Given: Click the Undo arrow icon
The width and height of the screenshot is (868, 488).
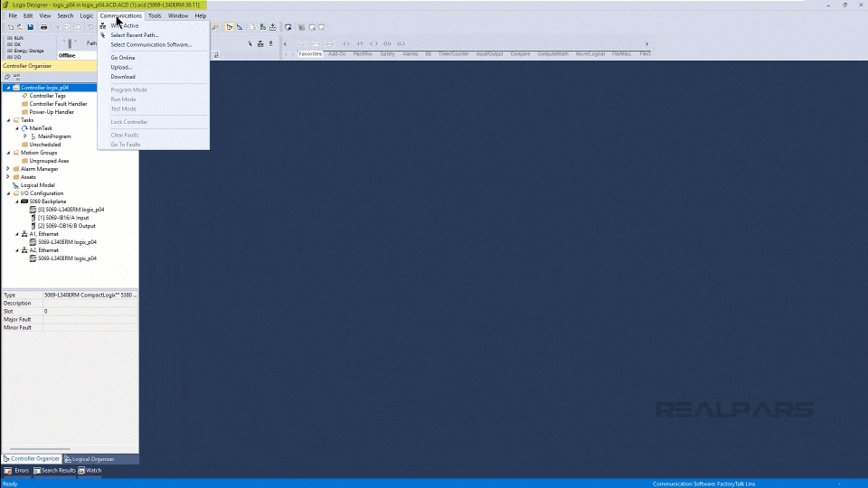Looking at the screenshot, I should tap(90, 27).
